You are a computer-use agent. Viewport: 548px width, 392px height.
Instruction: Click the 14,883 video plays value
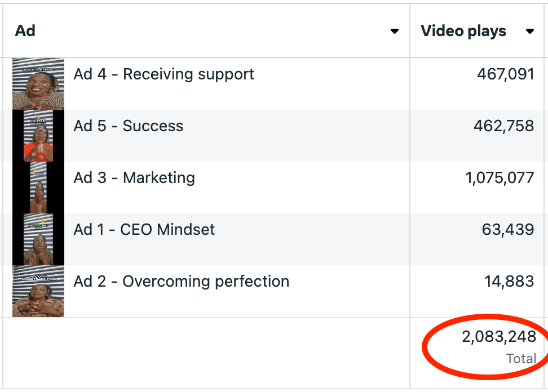coord(509,282)
